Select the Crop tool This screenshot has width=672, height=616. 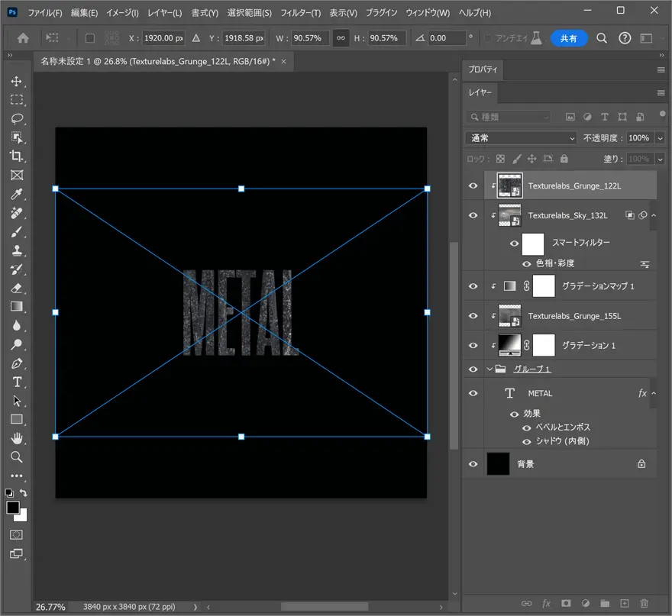[17, 156]
